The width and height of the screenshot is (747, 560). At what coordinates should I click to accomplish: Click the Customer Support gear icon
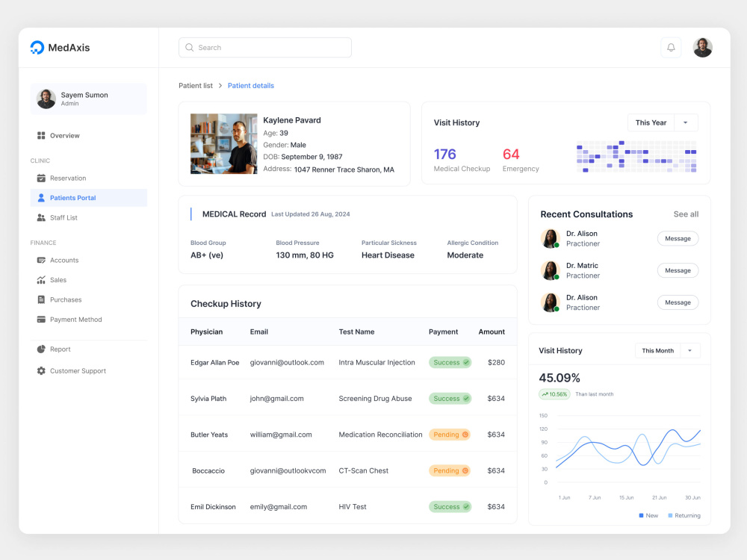click(x=41, y=371)
